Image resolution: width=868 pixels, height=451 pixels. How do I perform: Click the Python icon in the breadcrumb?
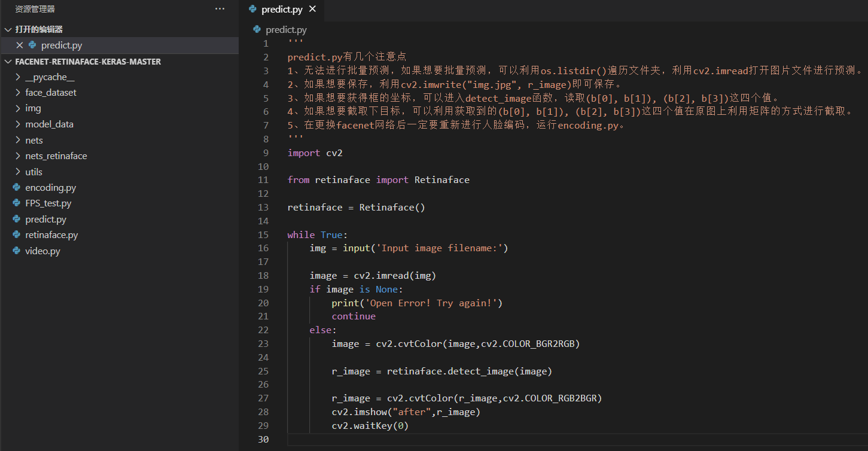coord(257,29)
